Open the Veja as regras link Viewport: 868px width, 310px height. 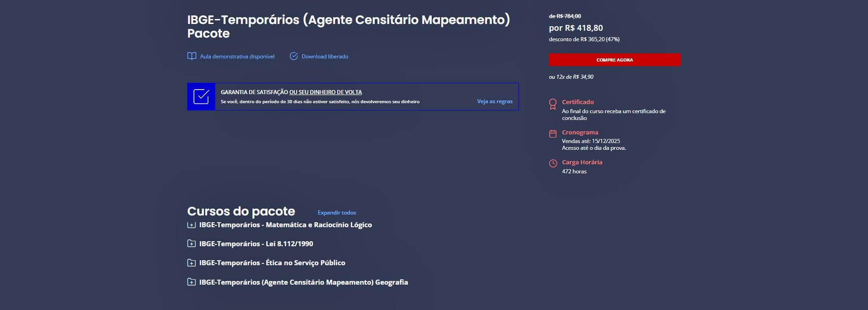coord(495,101)
